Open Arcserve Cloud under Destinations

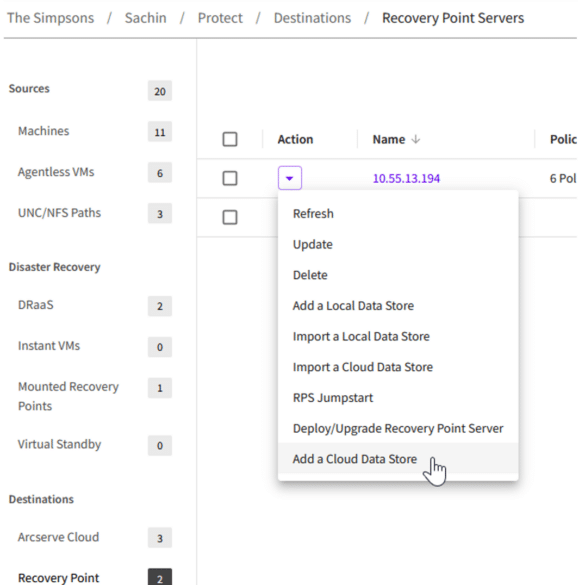click(x=59, y=537)
